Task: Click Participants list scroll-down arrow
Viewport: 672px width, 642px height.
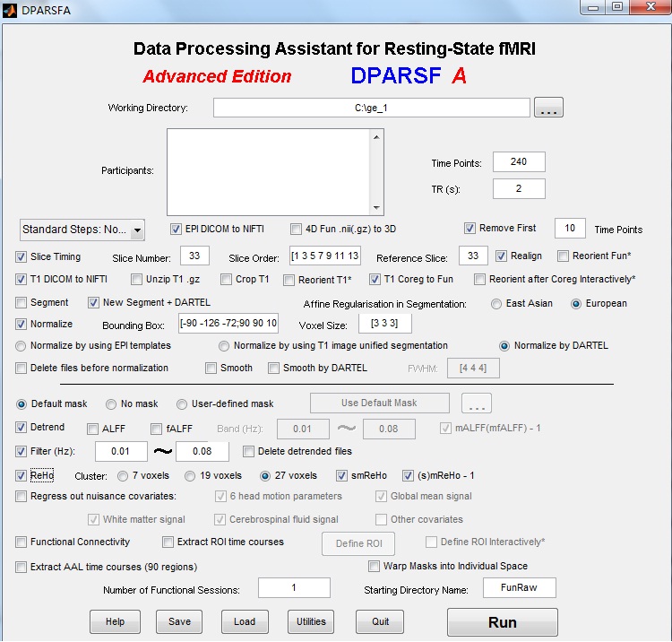Action: pyautogui.click(x=376, y=207)
